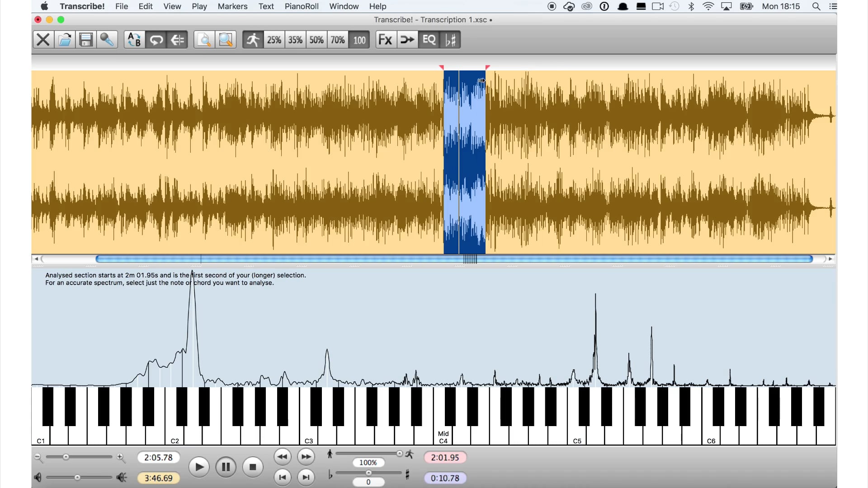
Task: Set playback speed to 35%
Action: click(295, 40)
